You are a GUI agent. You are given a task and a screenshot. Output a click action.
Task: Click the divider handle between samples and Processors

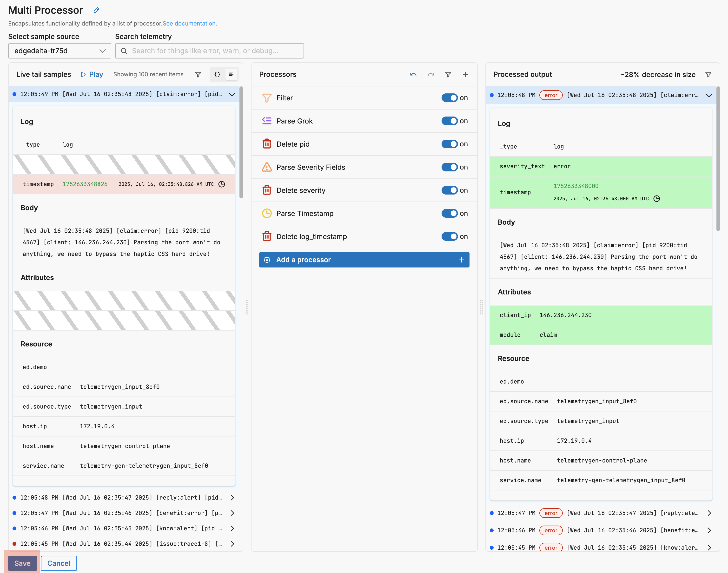247,307
